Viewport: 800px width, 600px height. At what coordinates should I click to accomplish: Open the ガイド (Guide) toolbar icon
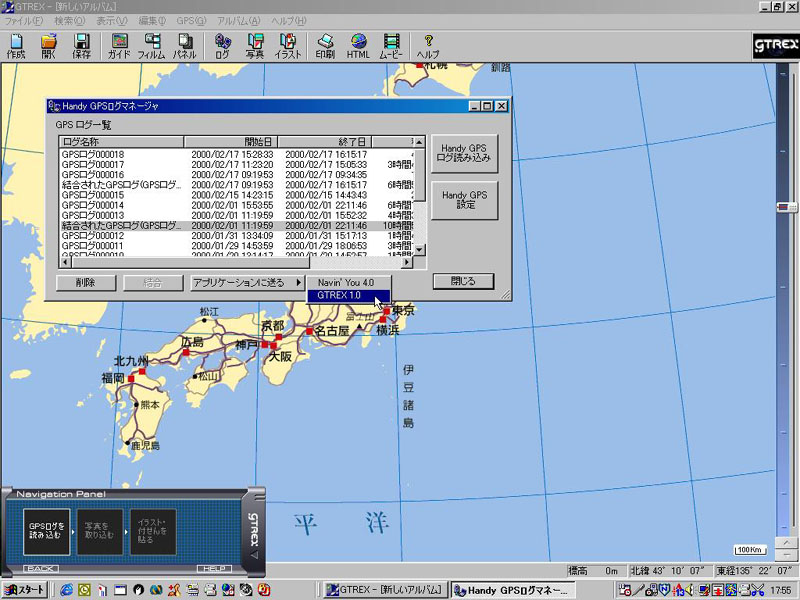(119, 46)
